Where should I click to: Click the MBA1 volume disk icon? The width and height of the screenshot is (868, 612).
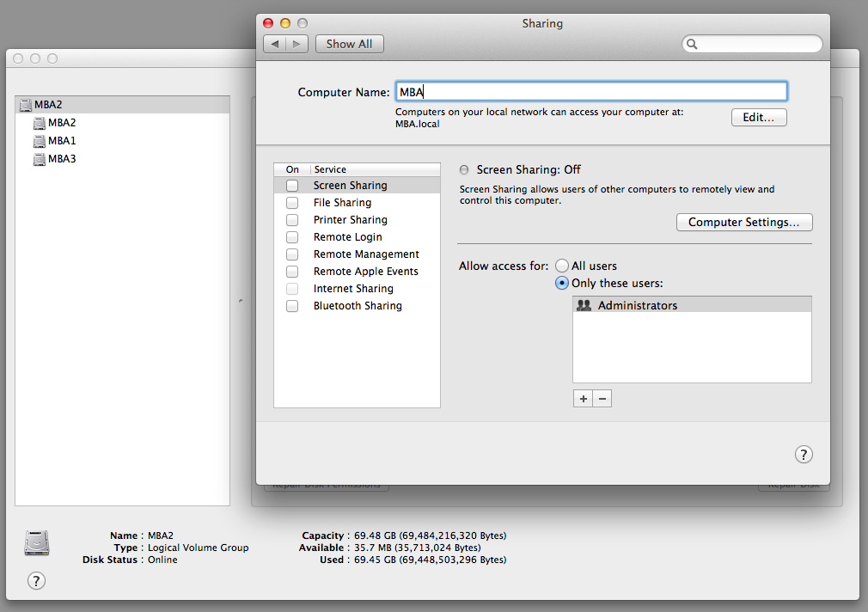coord(40,141)
